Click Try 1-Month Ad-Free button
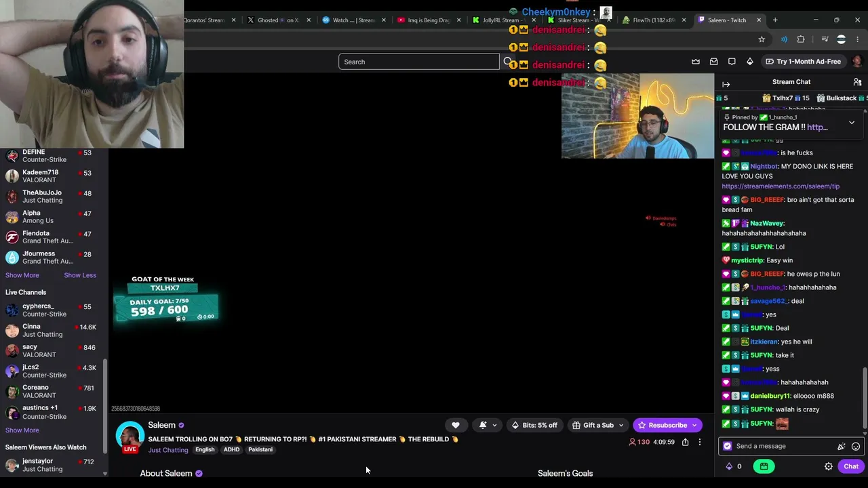Image resolution: width=868 pixels, height=488 pixels. tap(804, 62)
